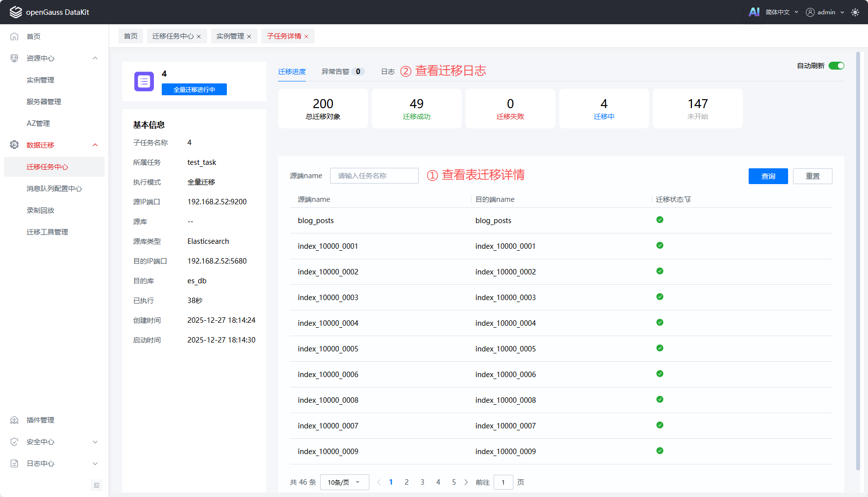Click the 前往 page number input
The width and height of the screenshot is (868, 497).
504,482
